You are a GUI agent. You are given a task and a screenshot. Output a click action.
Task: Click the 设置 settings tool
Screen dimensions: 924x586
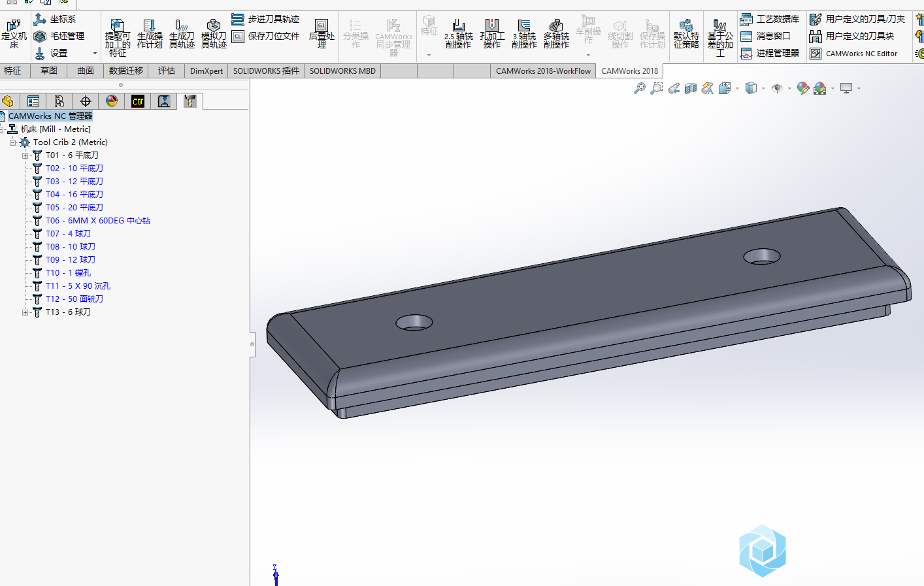pyautogui.click(x=51, y=53)
